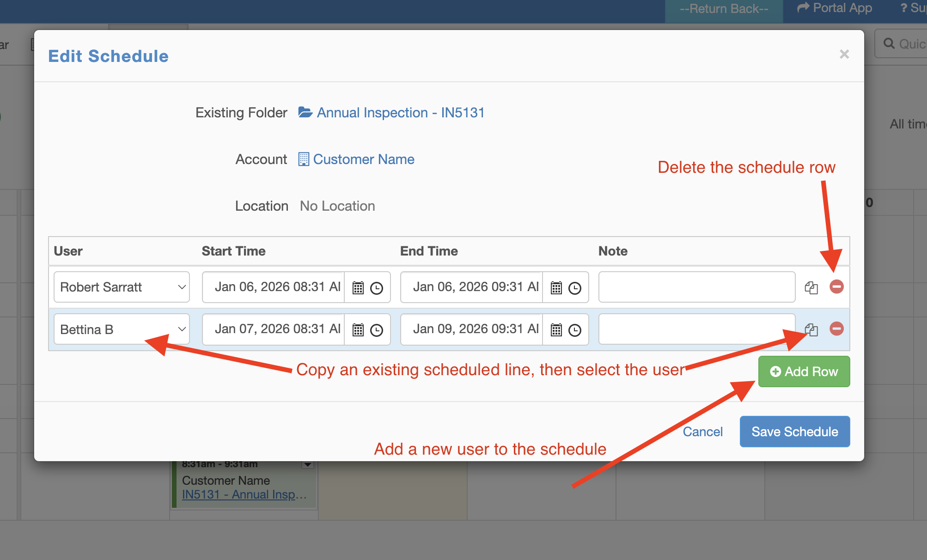The height and width of the screenshot is (560, 927).
Task: Click the Return Back menu item
Action: (x=724, y=9)
